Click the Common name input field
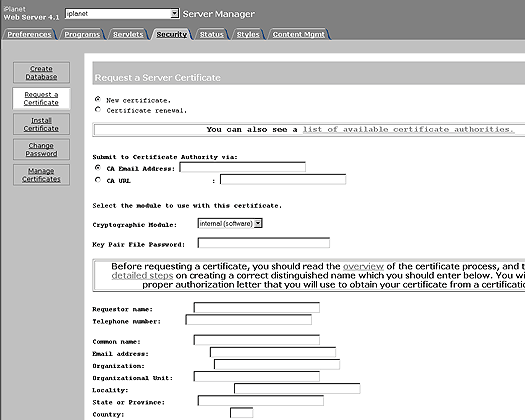Viewport: 525px width, 420px height. (256, 340)
